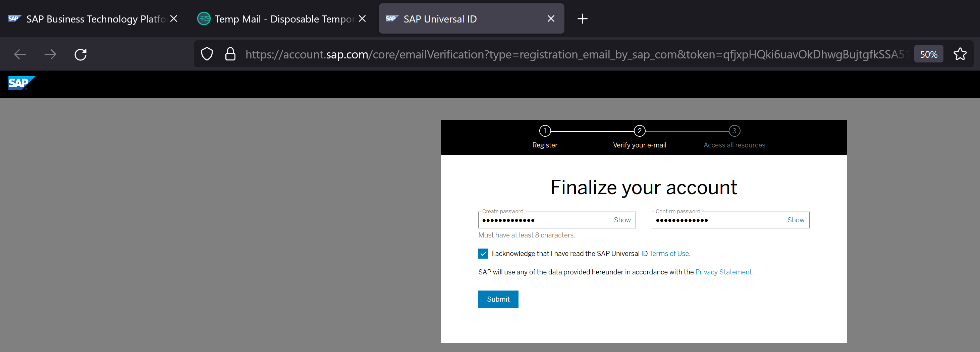The image size is (980, 352).
Task: Reload the current page
Action: [x=80, y=54]
